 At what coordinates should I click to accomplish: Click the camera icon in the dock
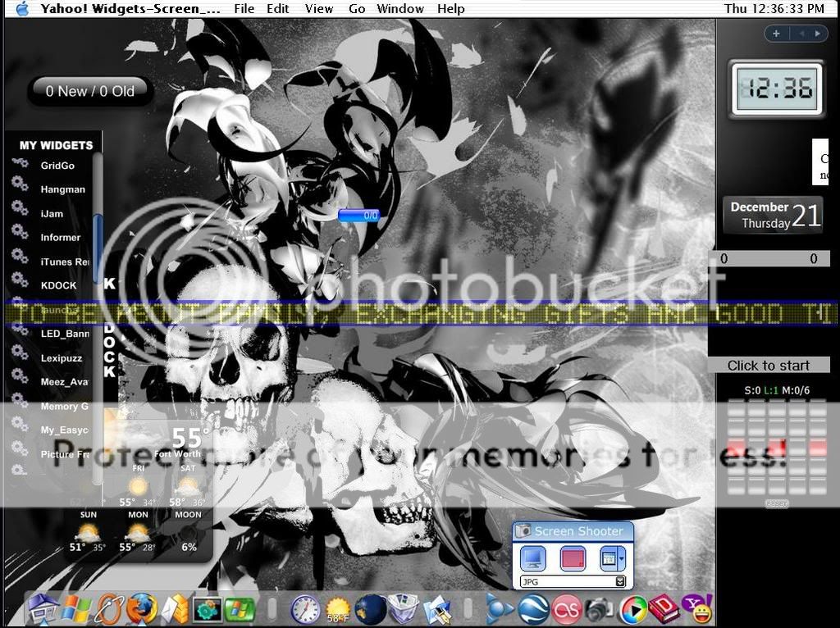(x=599, y=609)
